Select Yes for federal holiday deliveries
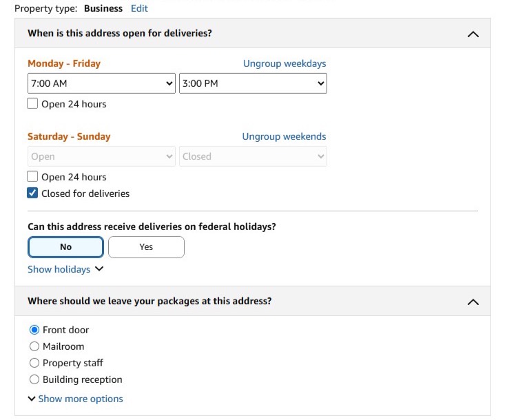 tap(146, 247)
